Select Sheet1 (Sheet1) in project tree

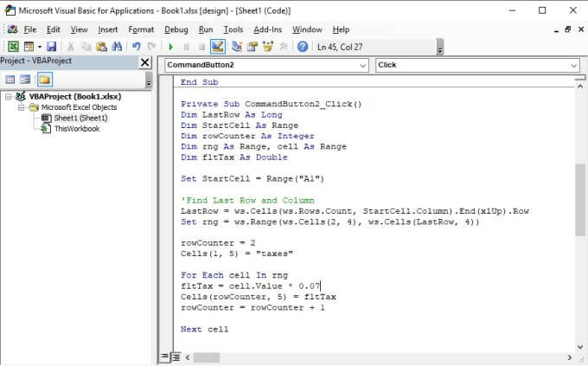(80, 118)
